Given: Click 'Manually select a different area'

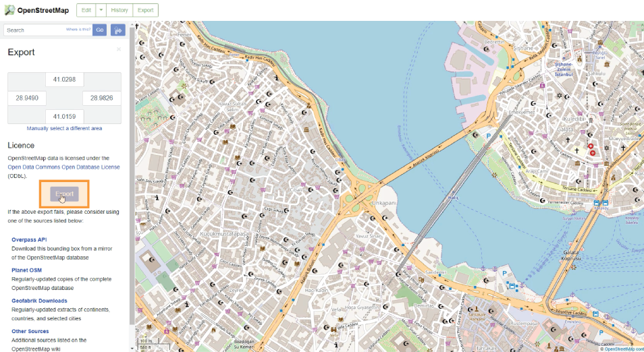Looking at the screenshot, I should tap(64, 128).
